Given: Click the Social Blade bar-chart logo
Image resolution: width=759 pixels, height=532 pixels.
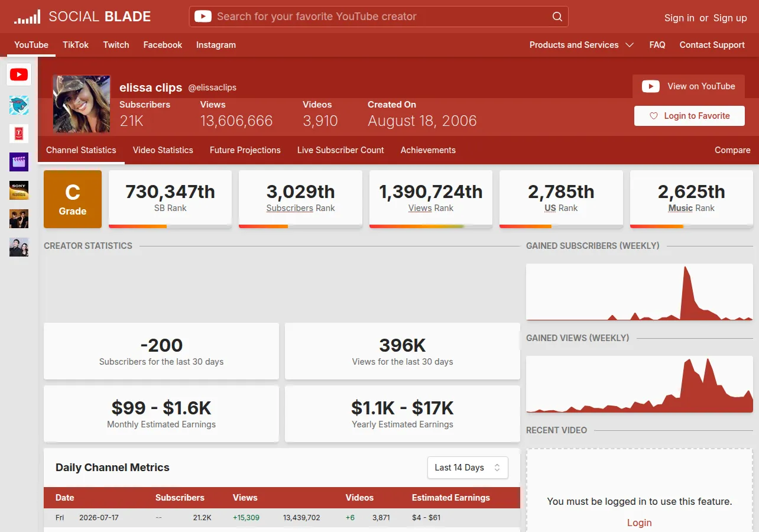Looking at the screenshot, I should [27, 17].
